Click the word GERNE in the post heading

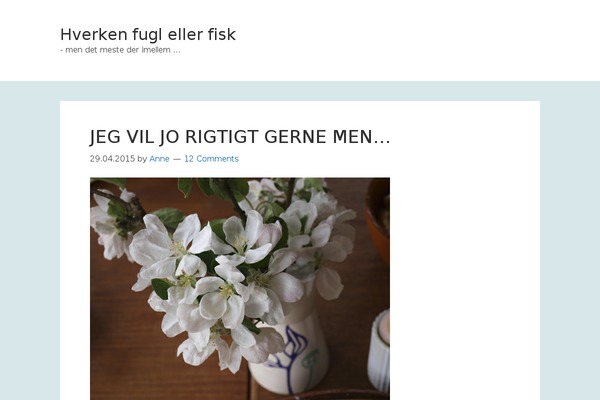(x=295, y=137)
